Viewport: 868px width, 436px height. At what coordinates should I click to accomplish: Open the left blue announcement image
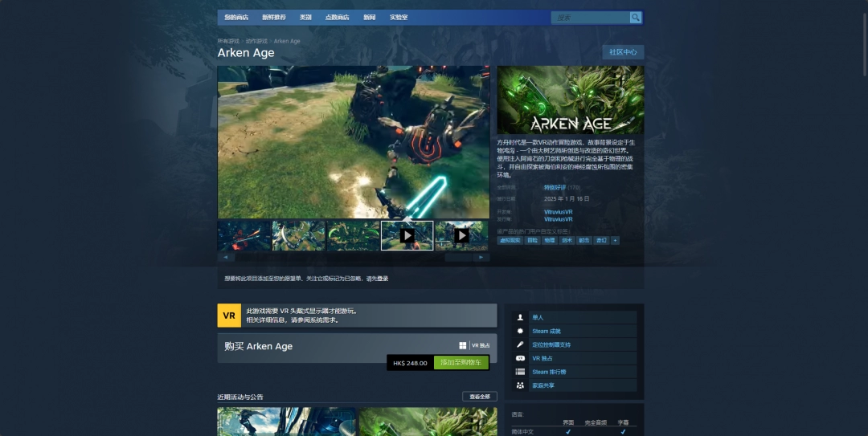[x=286, y=422]
